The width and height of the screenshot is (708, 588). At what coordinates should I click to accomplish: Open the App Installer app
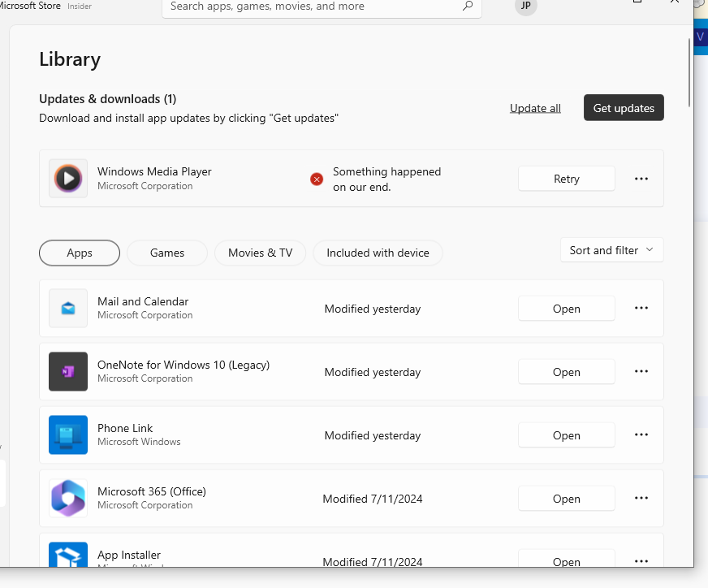coord(566,559)
